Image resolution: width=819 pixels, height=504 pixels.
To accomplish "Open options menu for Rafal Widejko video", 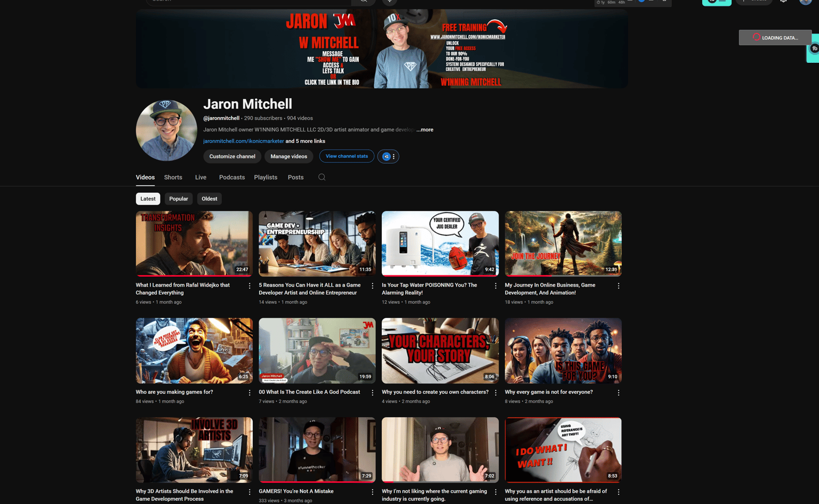I will click(x=250, y=286).
